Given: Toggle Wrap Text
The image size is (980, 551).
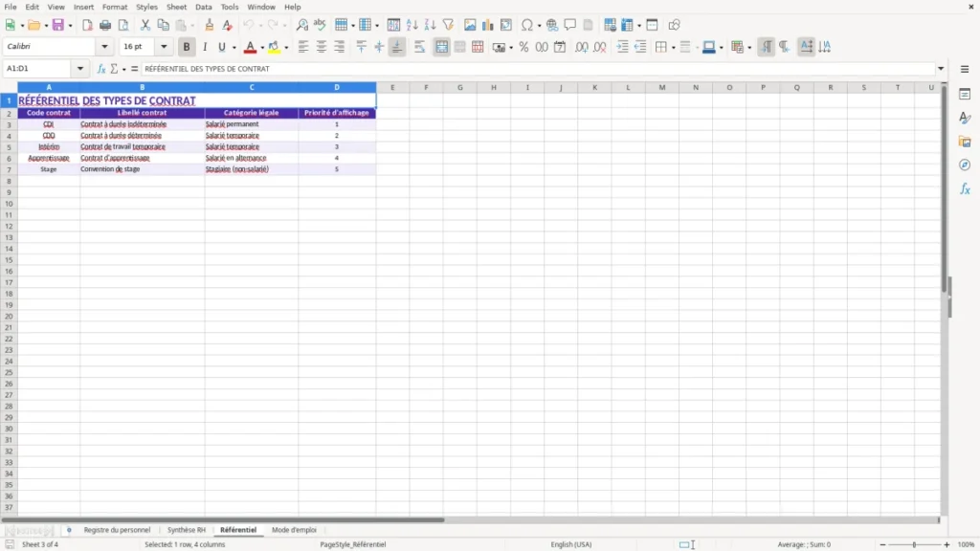Looking at the screenshot, I should point(419,47).
